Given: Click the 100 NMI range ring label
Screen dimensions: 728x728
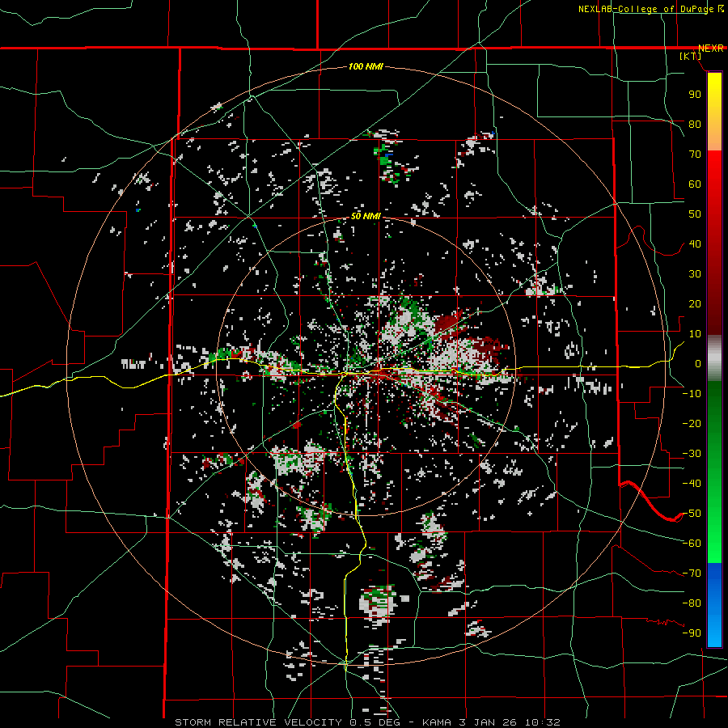Looking at the screenshot, I should tap(366, 67).
